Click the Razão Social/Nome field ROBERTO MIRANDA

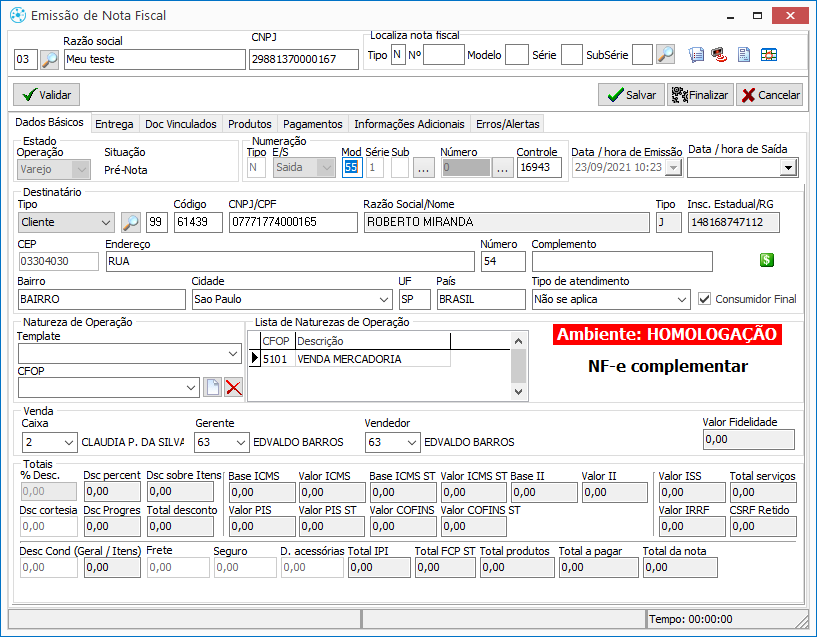(x=507, y=222)
